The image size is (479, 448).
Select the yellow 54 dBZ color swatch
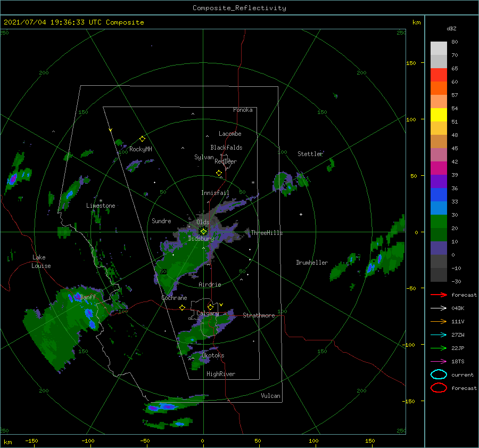439,115
